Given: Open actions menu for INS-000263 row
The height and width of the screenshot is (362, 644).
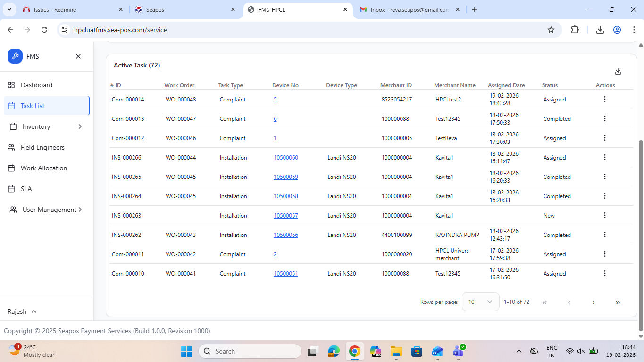Looking at the screenshot, I should tap(604, 215).
